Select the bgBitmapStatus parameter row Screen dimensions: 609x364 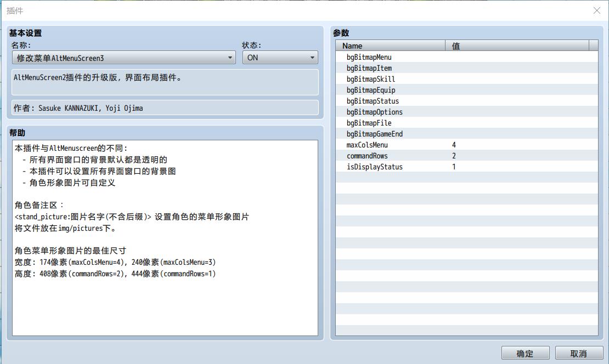click(466, 101)
